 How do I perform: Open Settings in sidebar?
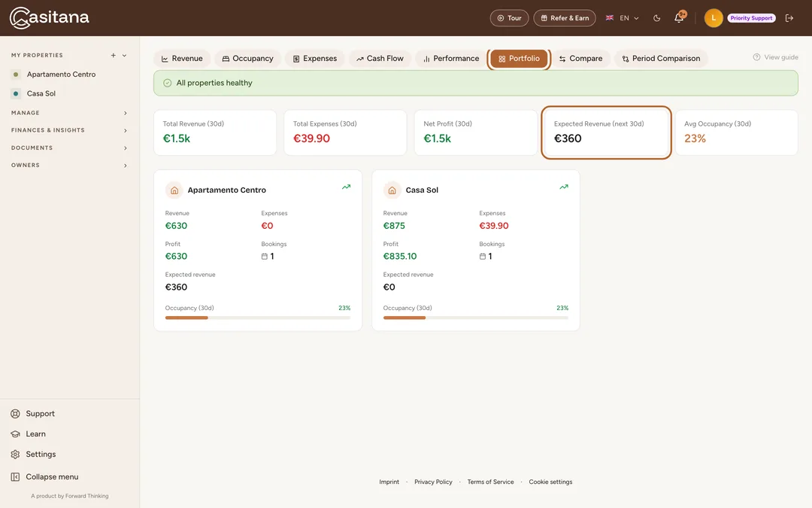click(x=41, y=454)
